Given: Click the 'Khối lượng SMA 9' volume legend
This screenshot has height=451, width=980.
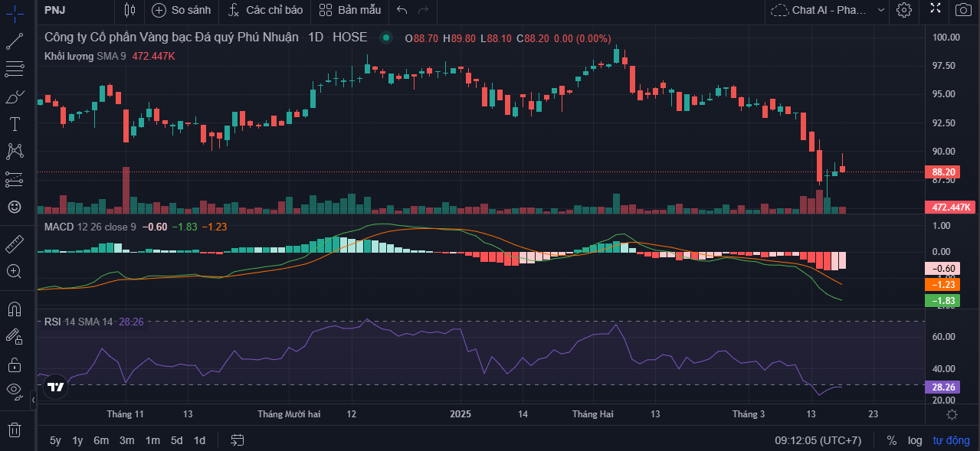Looking at the screenshot, I should click(x=86, y=56).
